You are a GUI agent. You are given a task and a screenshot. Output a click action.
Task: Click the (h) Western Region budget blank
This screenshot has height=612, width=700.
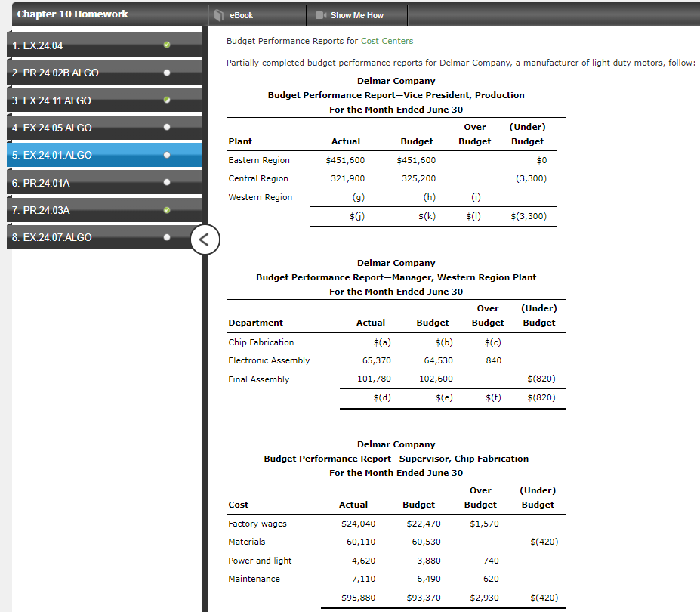[429, 197]
